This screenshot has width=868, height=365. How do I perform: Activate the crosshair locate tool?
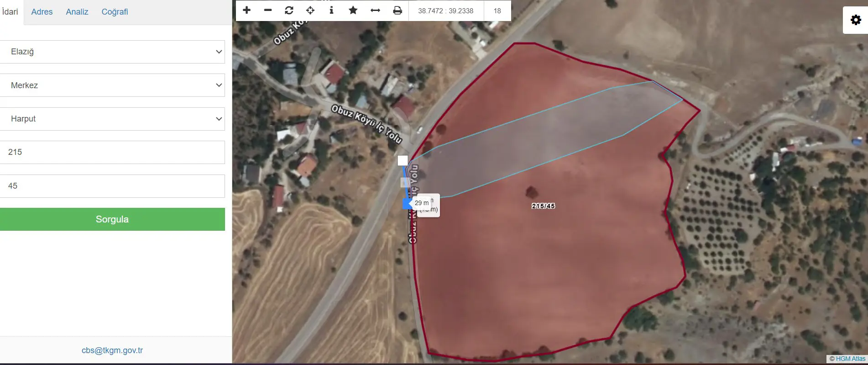[310, 10]
